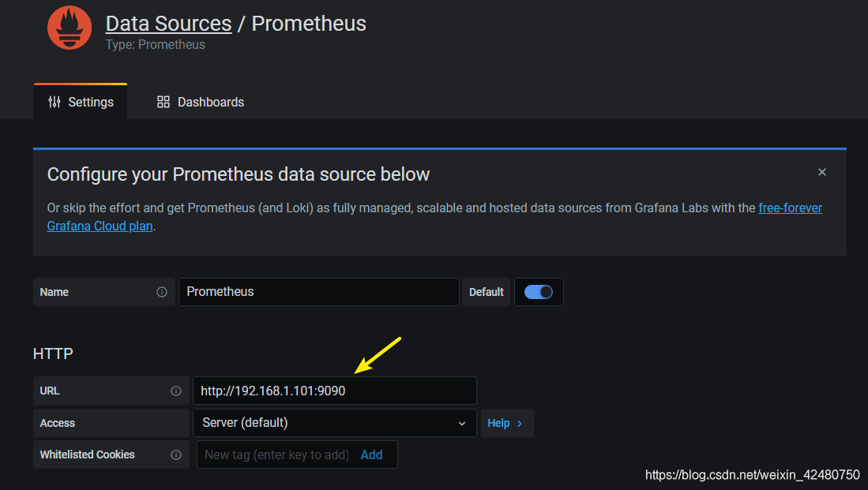Click the Whitelisted Cookies info icon
Viewport: 868px width, 490px height.
point(176,454)
